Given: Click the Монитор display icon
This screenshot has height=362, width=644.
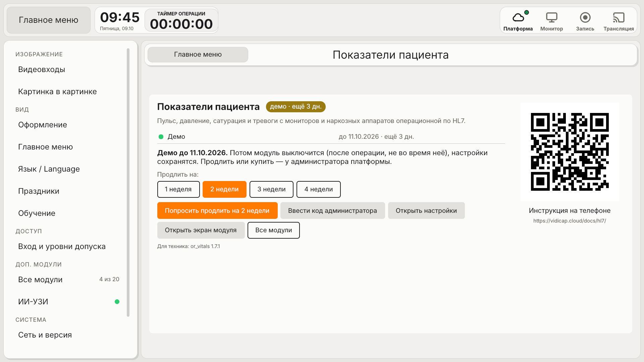Looking at the screenshot, I should (551, 20).
